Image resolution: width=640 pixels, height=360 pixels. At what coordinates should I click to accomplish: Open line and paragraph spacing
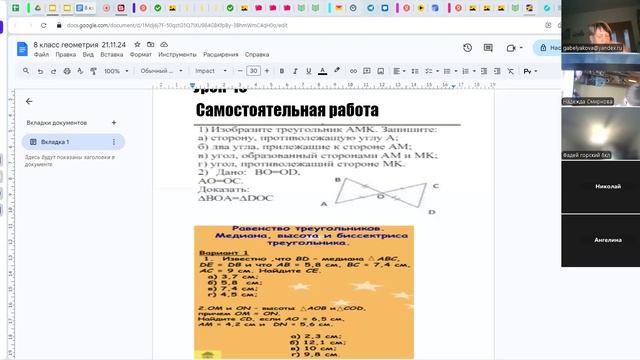[x=415, y=71]
